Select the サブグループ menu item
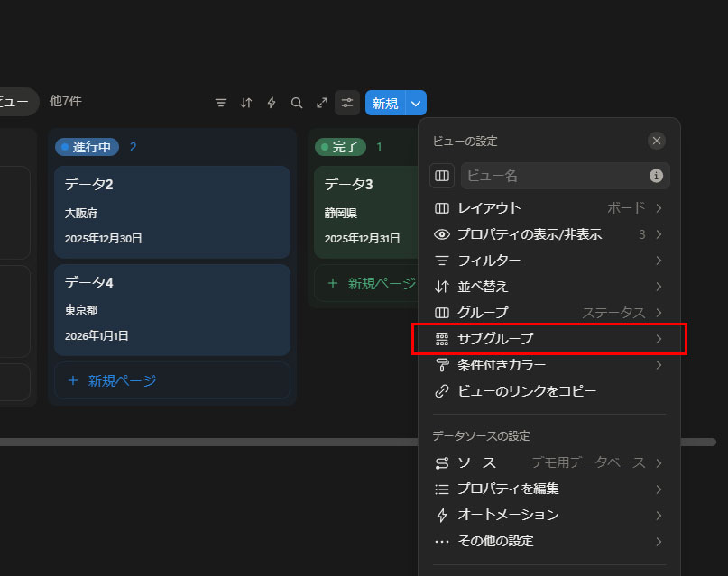 click(x=548, y=339)
